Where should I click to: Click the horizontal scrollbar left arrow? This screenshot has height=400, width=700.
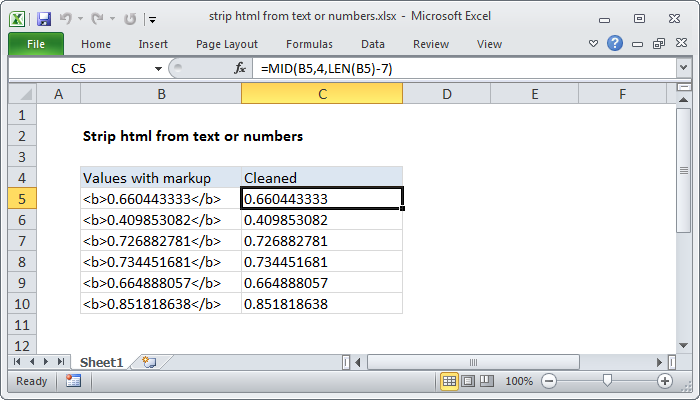(358, 362)
